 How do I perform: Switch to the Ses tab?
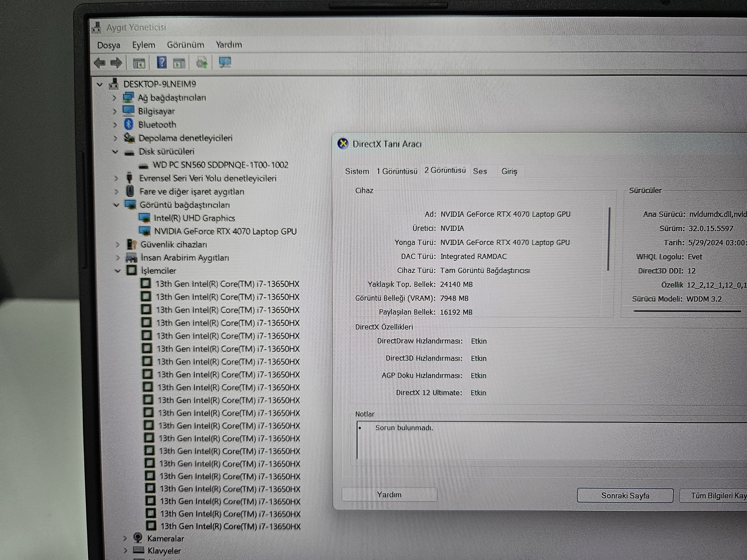480,172
